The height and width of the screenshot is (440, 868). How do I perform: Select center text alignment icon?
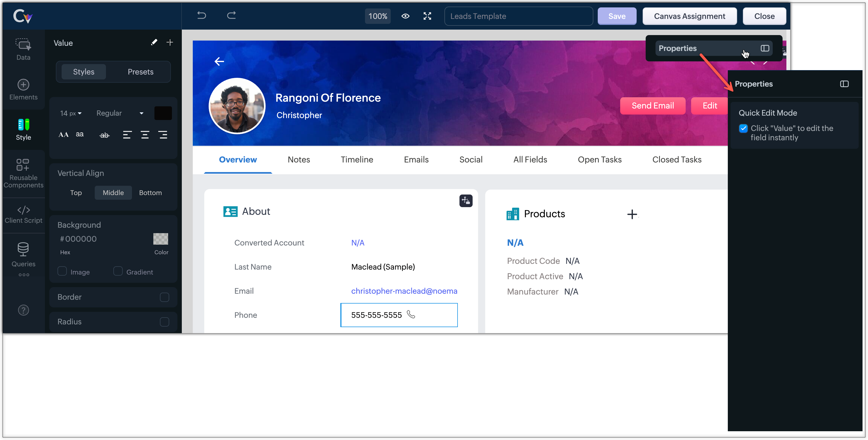(145, 135)
